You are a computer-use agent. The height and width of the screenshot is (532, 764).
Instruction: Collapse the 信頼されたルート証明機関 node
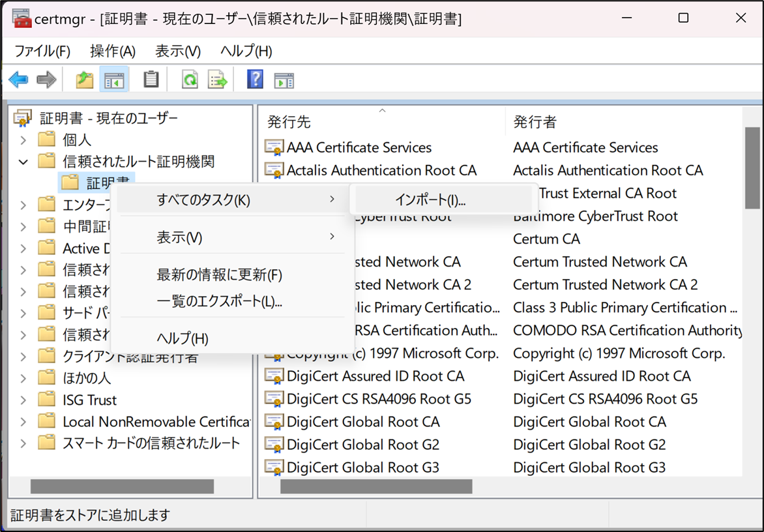click(x=23, y=161)
